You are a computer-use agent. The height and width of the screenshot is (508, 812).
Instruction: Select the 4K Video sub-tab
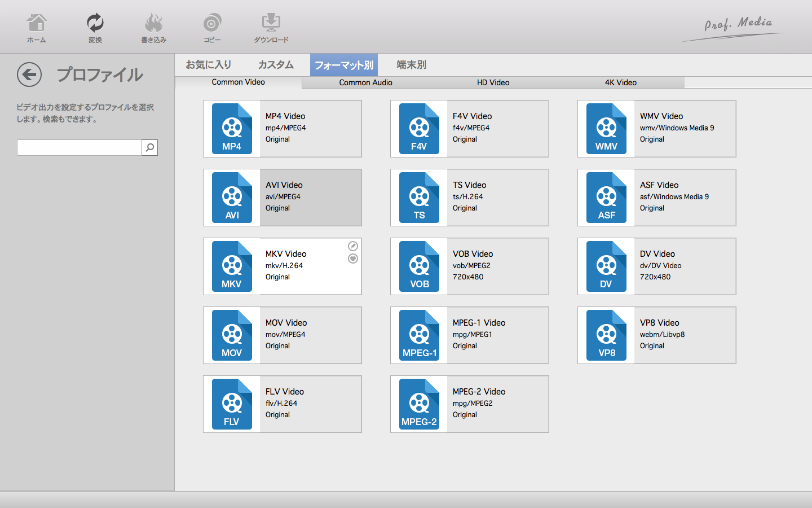point(620,82)
